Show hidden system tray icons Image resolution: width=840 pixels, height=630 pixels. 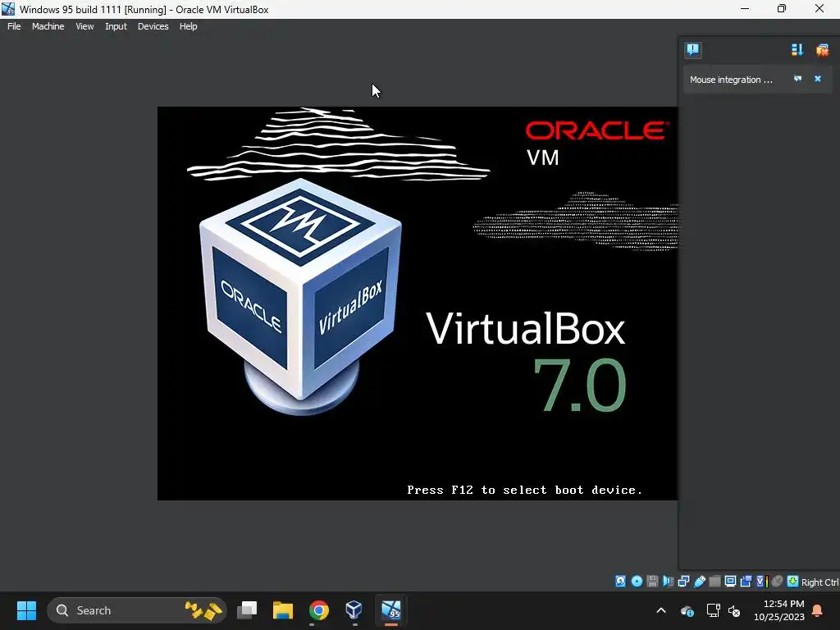661,610
